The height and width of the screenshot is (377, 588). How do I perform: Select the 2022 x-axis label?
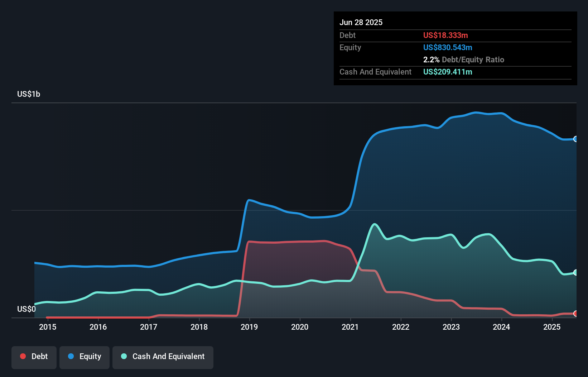(x=401, y=327)
